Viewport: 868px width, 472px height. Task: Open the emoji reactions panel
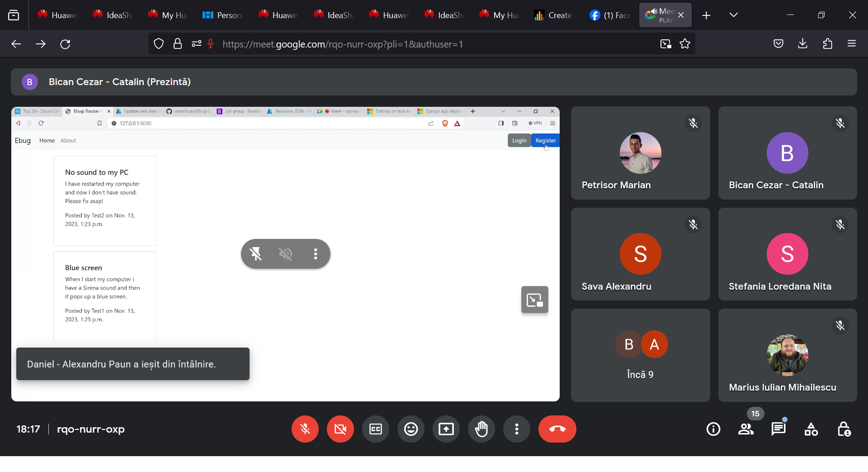tap(410, 429)
